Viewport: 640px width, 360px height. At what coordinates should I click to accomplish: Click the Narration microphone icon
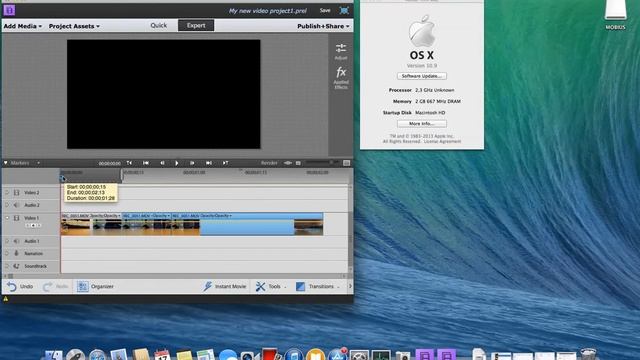[17, 253]
